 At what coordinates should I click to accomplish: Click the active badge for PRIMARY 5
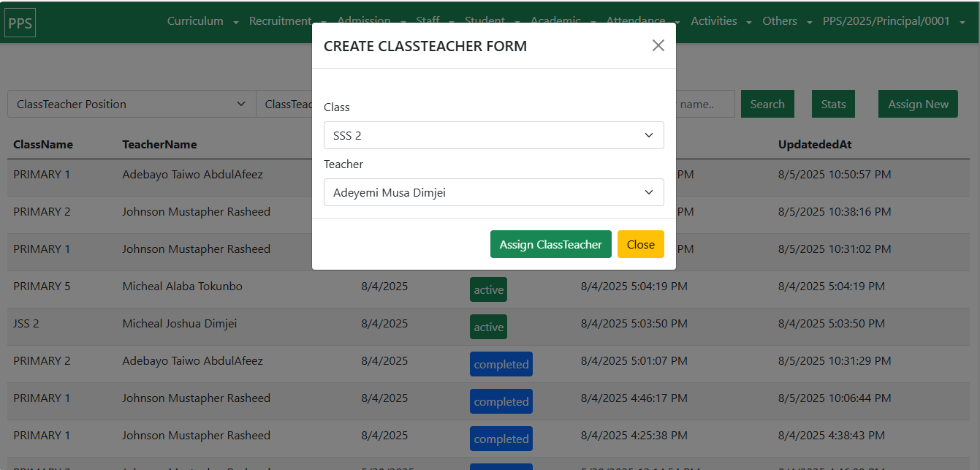488,289
